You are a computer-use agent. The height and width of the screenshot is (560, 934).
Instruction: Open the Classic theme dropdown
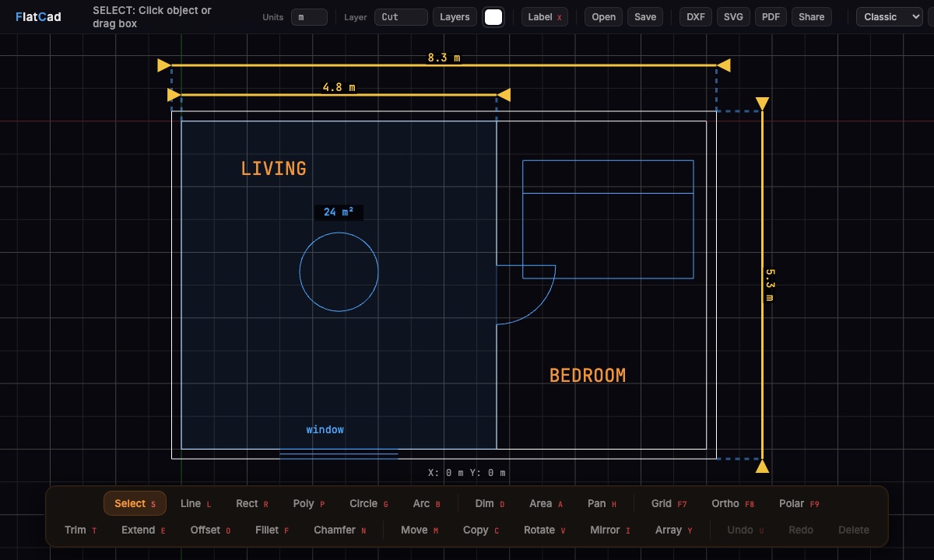tap(889, 17)
